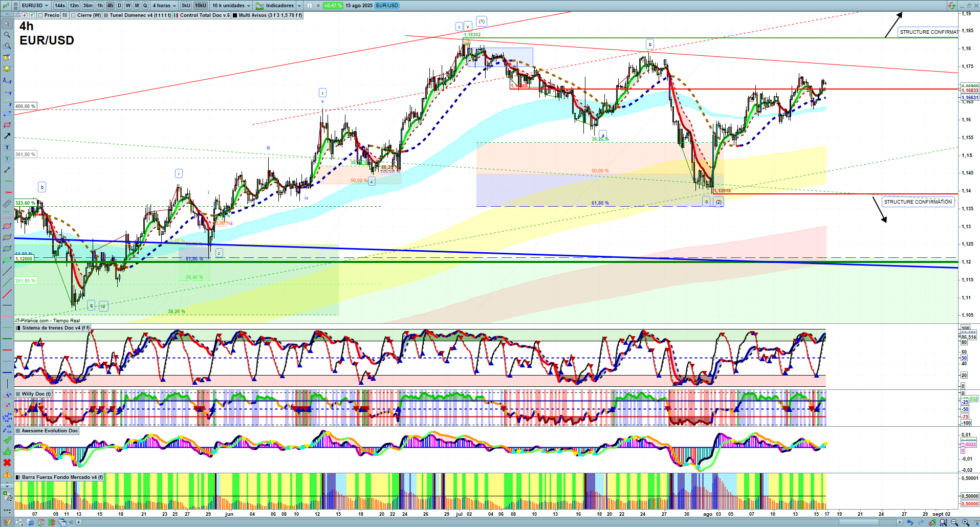Pick the green horizontal ray tool
The height and width of the screenshot is (527, 980).
click(x=7, y=181)
